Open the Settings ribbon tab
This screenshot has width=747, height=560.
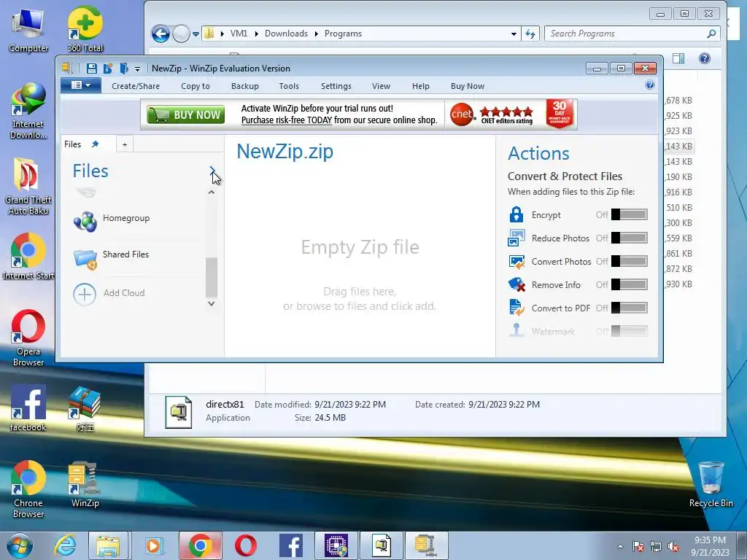336,86
